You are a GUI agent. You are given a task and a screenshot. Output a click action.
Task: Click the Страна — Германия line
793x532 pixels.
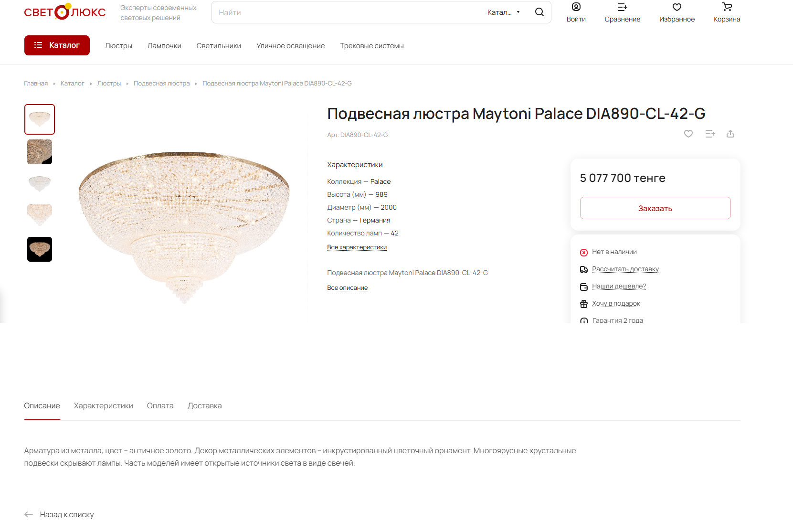359,220
